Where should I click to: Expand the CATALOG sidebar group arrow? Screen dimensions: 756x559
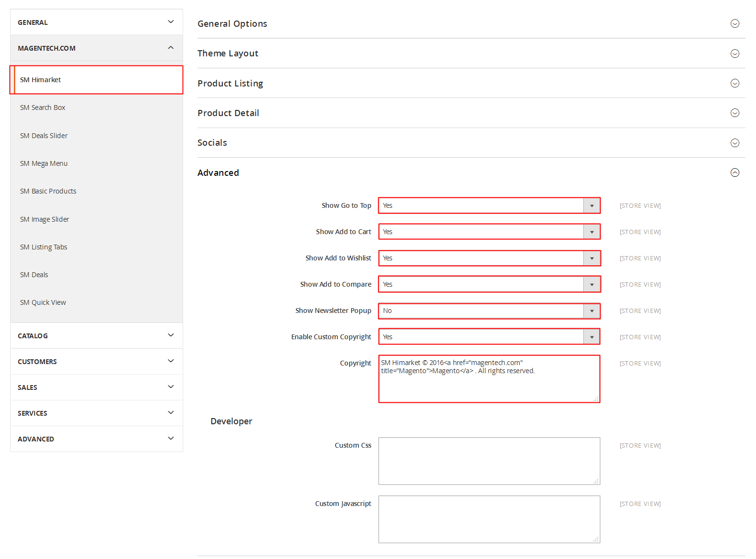click(171, 335)
